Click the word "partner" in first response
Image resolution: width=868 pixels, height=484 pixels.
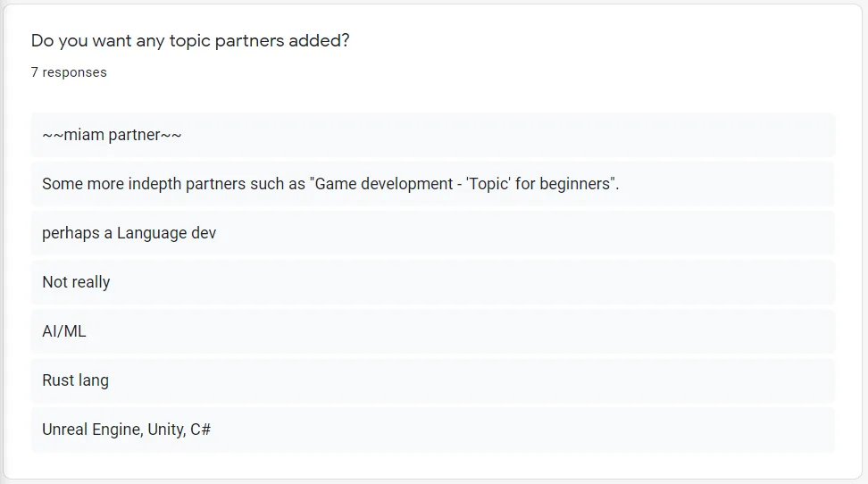click(x=135, y=135)
